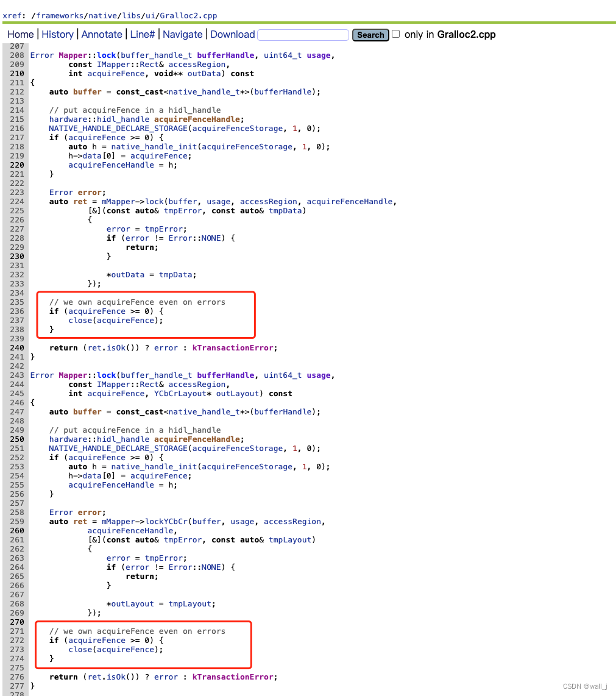Switch to the History view
The height and width of the screenshot is (696, 616).
pyautogui.click(x=57, y=35)
